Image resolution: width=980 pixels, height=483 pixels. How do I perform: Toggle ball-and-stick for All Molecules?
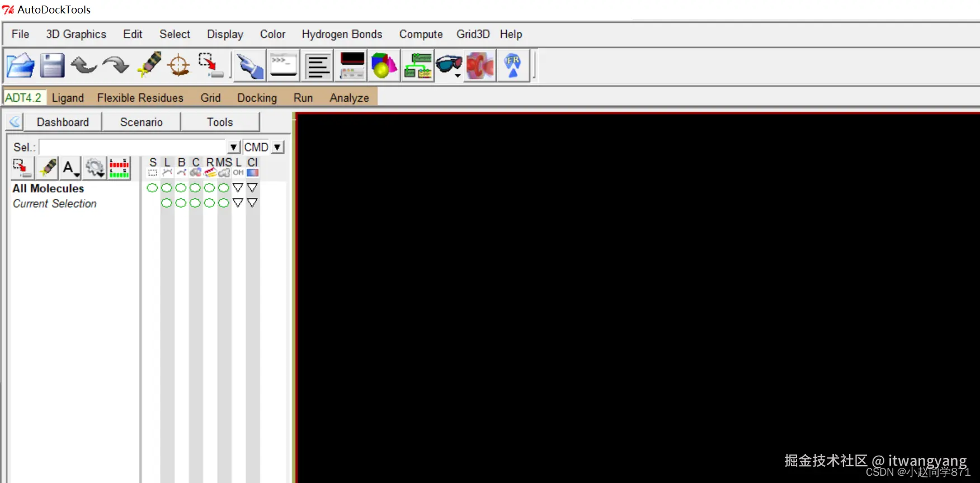[x=181, y=188]
